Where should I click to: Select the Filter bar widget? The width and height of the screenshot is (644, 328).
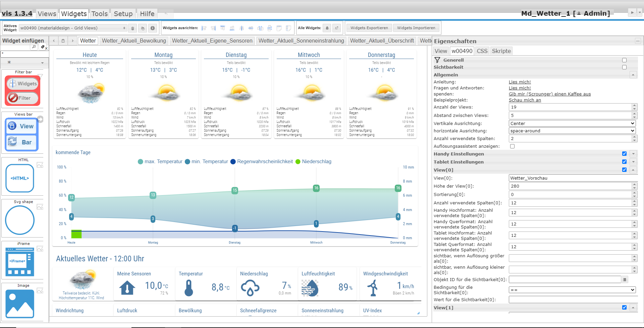coord(22,88)
